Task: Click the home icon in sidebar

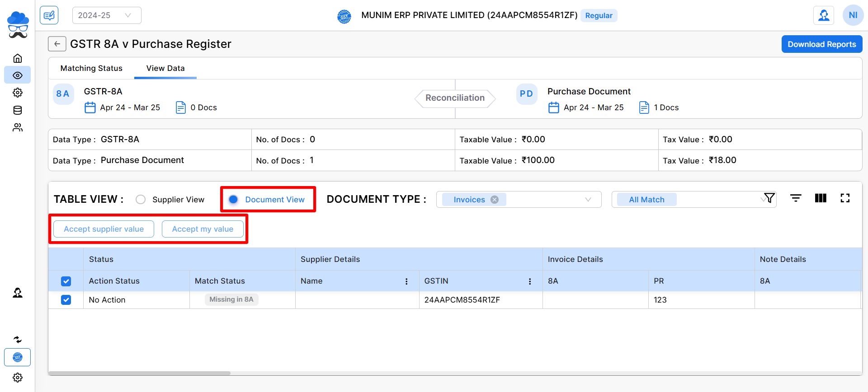Action: pos(18,58)
